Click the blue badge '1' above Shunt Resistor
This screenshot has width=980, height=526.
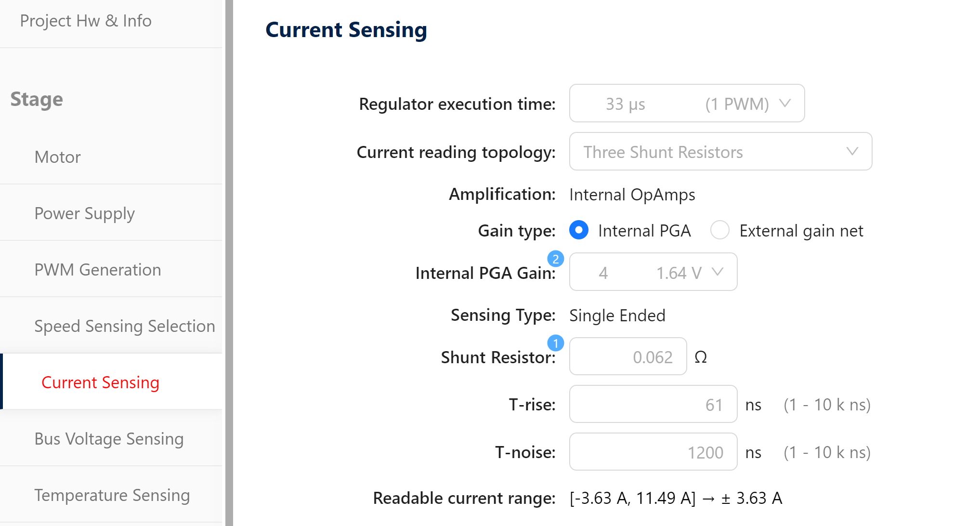(x=555, y=343)
